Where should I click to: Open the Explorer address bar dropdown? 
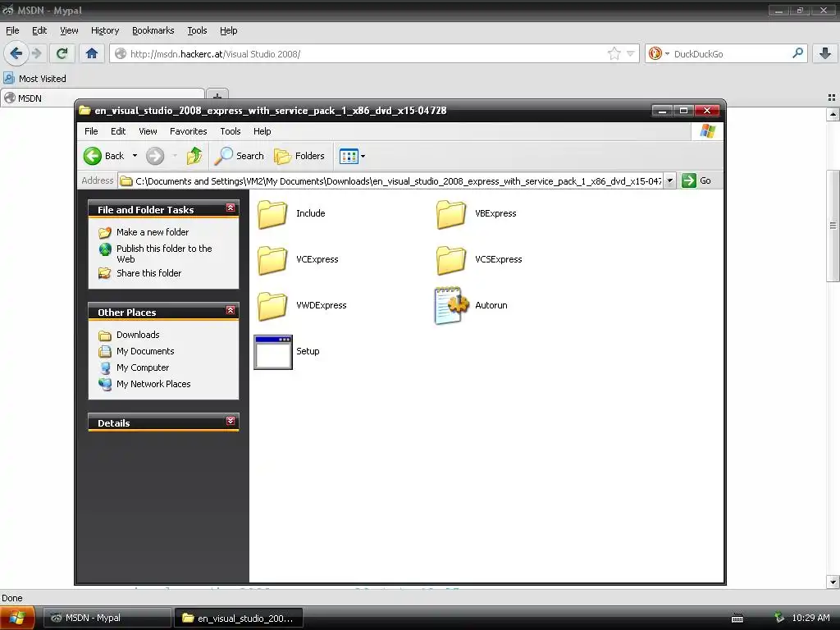pos(669,180)
